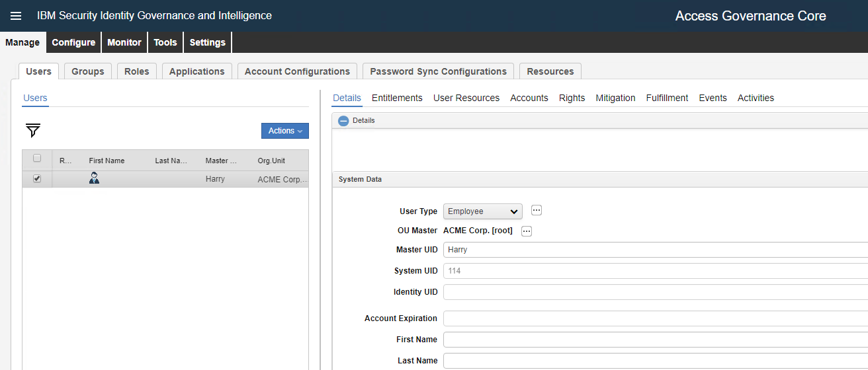Click the R... column header

(65, 161)
